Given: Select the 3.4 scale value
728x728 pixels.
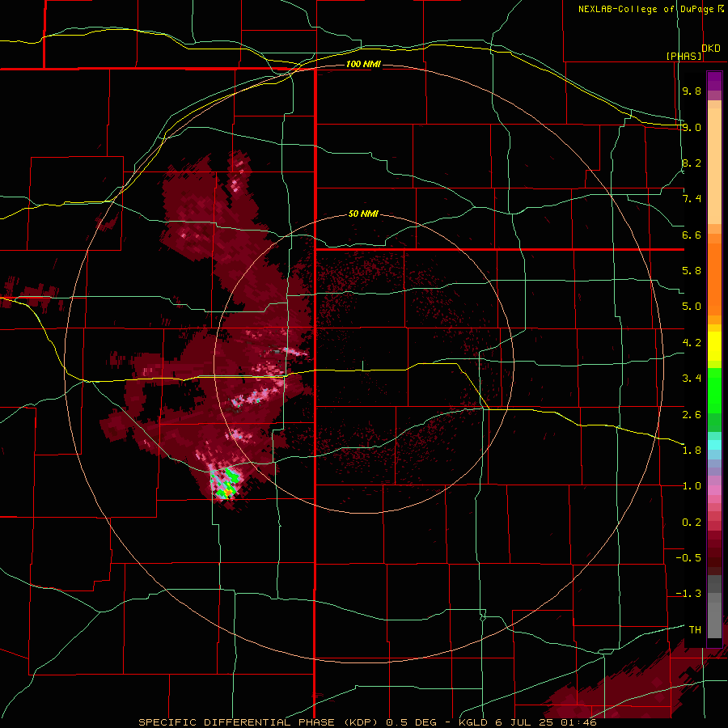Looking at the screenshot, I should click(x=692, y=379).
